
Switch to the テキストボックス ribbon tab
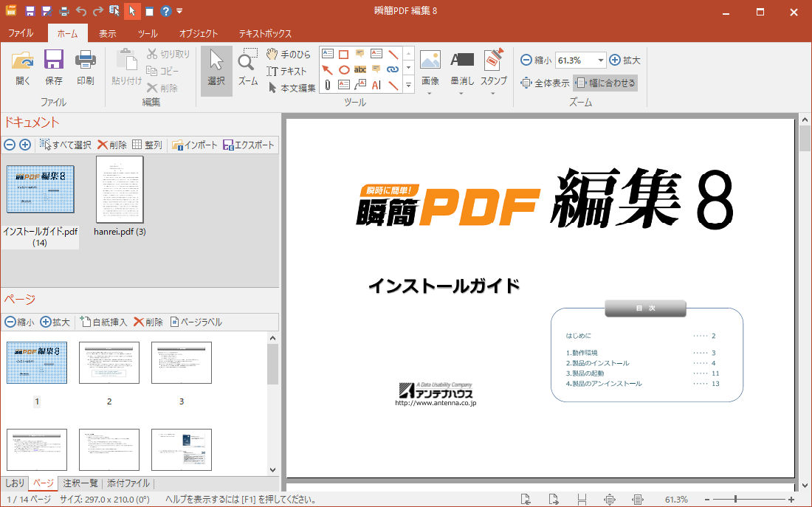tap(265, 34)
